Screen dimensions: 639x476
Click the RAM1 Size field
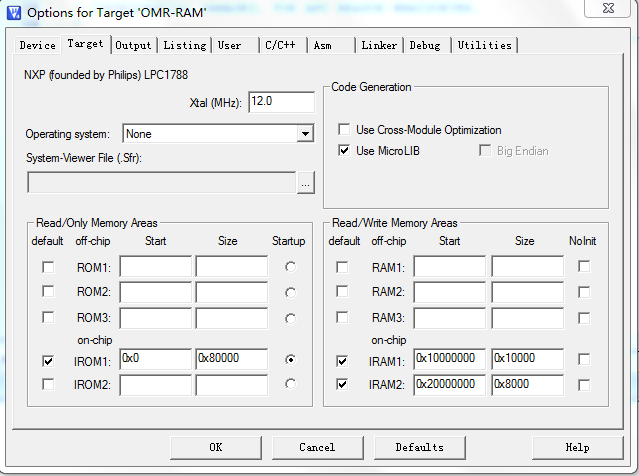[x=528, y=266]
